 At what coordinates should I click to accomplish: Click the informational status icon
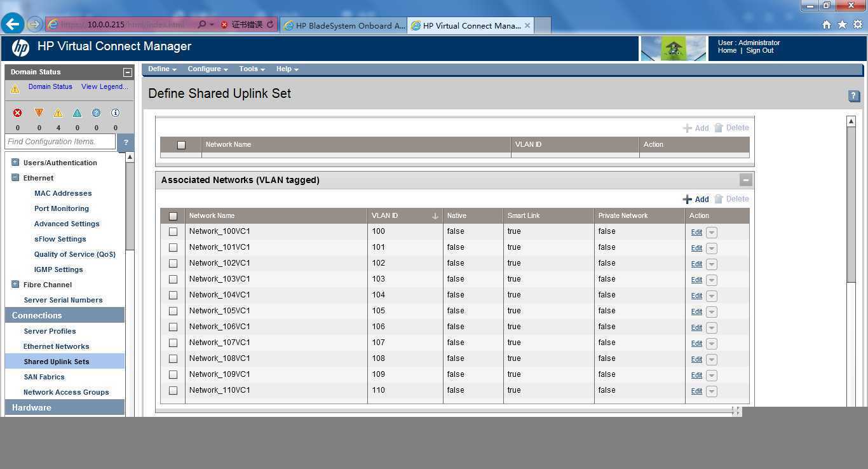click(115, 112)
